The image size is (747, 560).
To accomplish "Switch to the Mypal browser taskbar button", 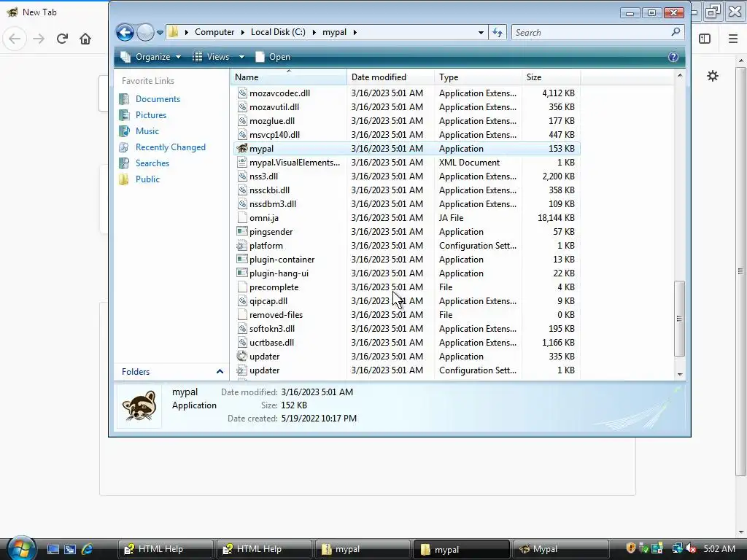I will [560, 549].
